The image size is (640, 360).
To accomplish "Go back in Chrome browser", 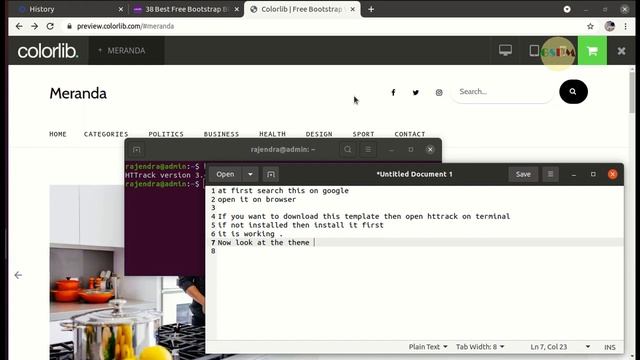I will (x=19, y=26).
